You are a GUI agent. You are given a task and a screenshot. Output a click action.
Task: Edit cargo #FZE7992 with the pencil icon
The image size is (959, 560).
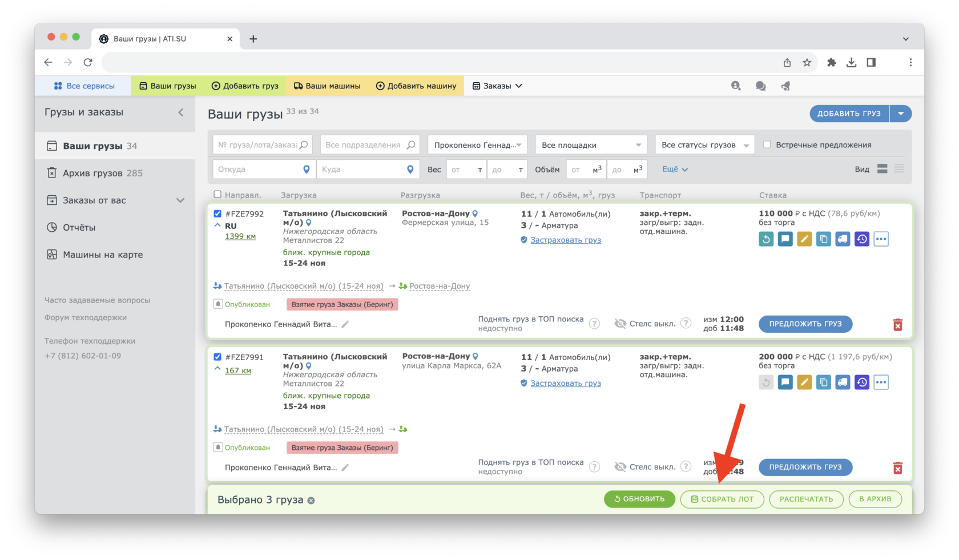804,239
